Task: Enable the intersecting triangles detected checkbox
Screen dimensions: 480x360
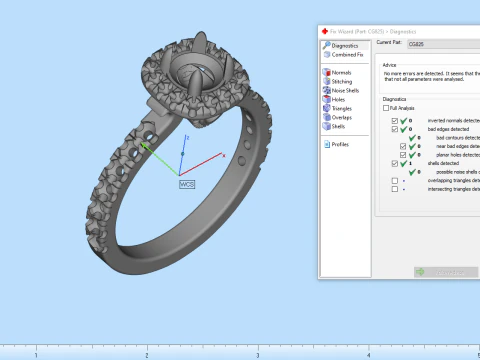Action: pyautogui.click(x=395, y=189)
